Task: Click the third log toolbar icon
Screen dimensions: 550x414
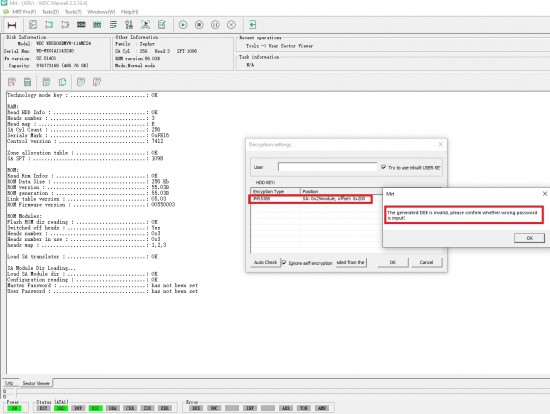Action: 46,82
